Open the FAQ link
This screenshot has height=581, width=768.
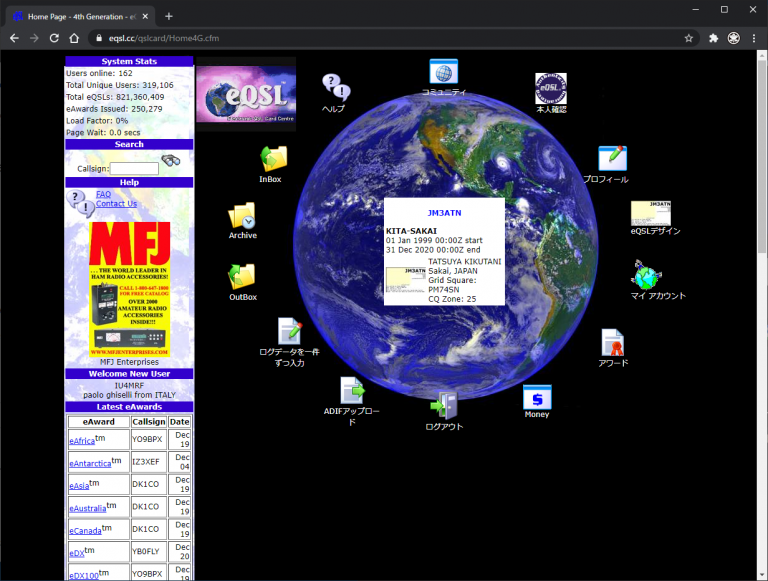click(x=103, y=194)
